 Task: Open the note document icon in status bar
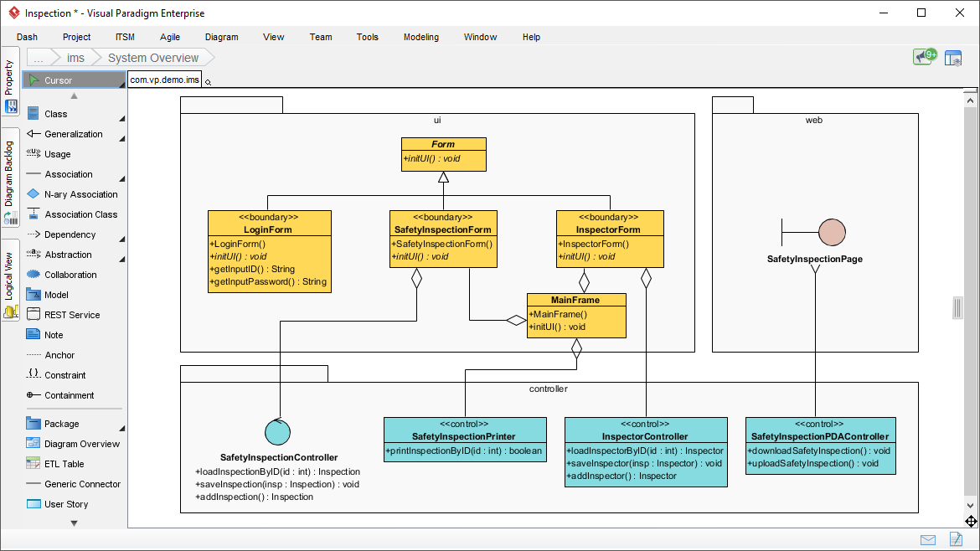956,538
